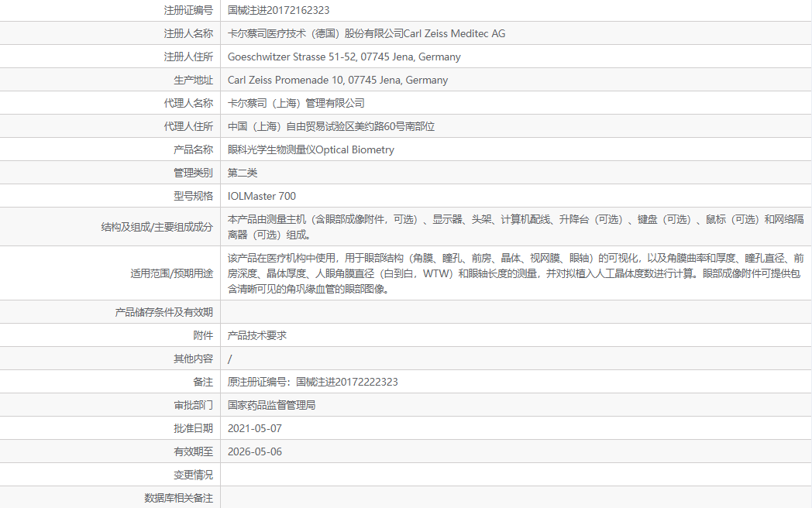The image size is (812, 508).
Task: Click the original certificate number in 备注 row
Action: coord(313,382)
